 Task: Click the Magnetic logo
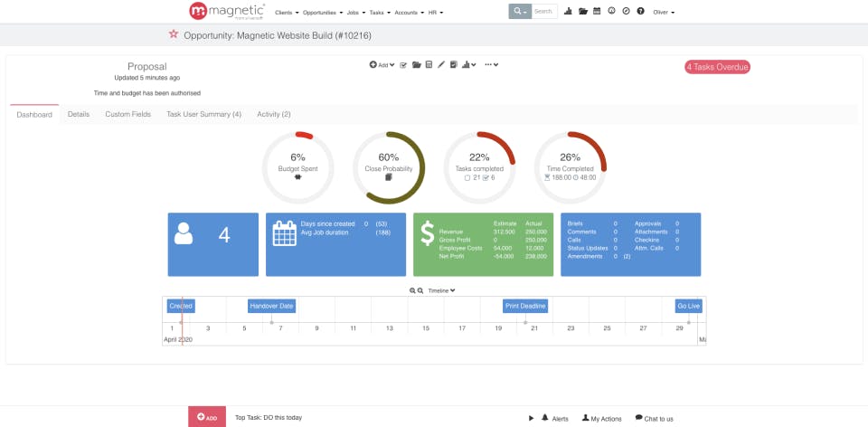point(227,11)
